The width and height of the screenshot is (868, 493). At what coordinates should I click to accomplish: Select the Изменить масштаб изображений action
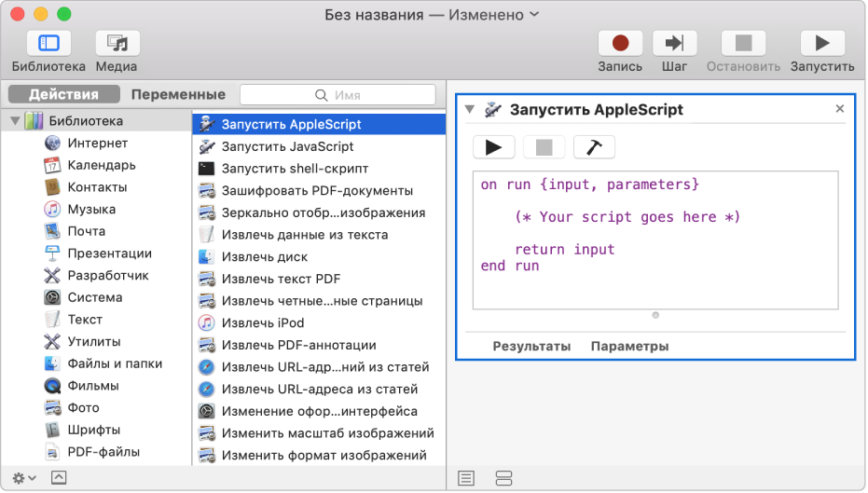pyautogui.click(x=319, y=433)
